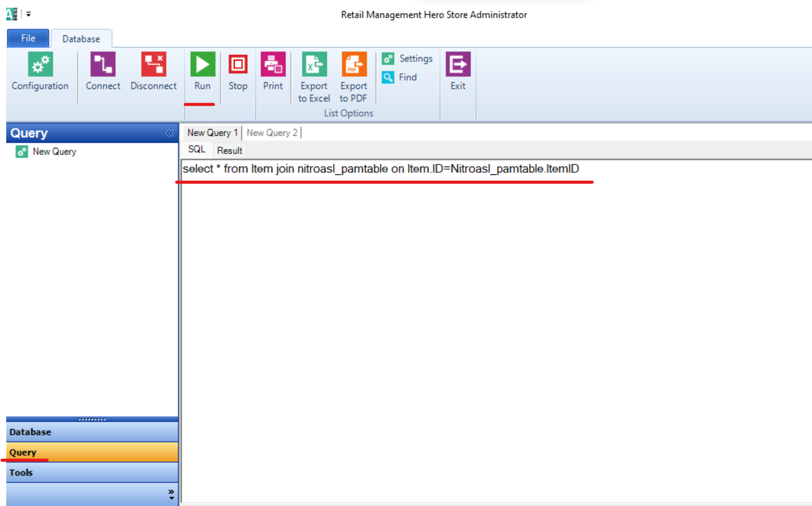Expand navigation pane options chevron at bottom

click(171, 494)
